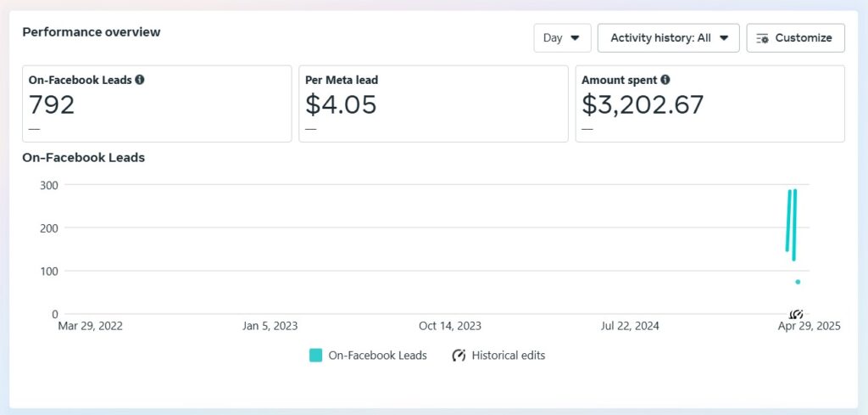This screenshot has height=415, width=868.
Task: Toggle the On-Facebook Leads legend series
Action: click(368, 356)
